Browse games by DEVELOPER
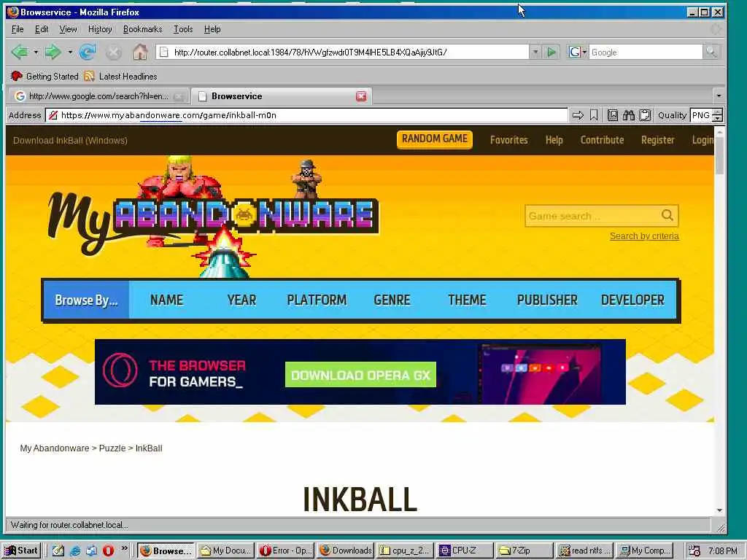 click(632, 300)
